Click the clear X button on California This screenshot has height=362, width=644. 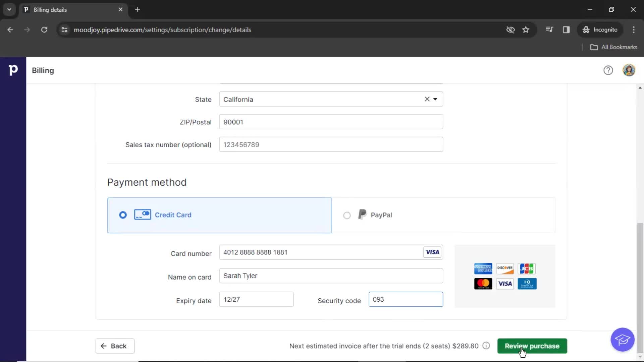(x=427, y=100)
